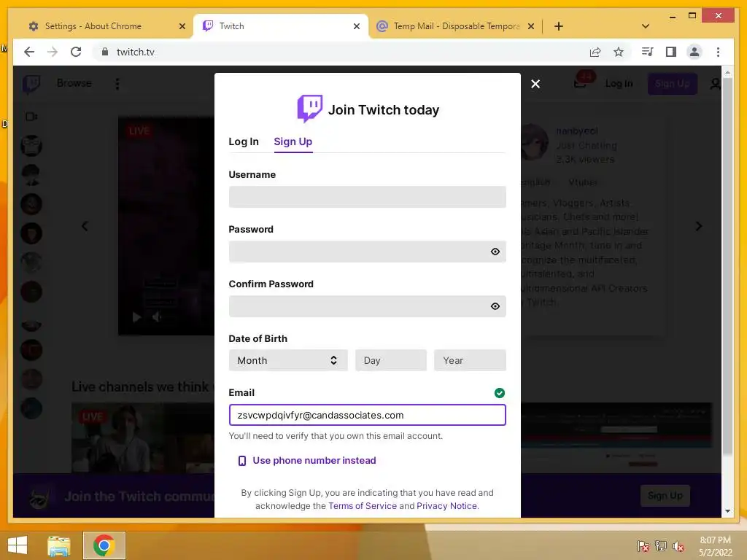
Task: Close the Join Twitch sign-up dialog
Action: coord(535,84)
